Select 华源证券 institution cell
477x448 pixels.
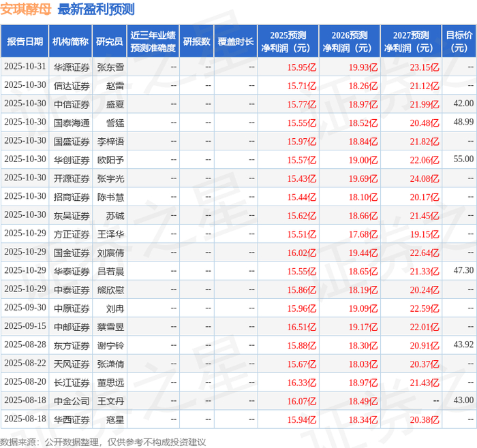point(72,67)
